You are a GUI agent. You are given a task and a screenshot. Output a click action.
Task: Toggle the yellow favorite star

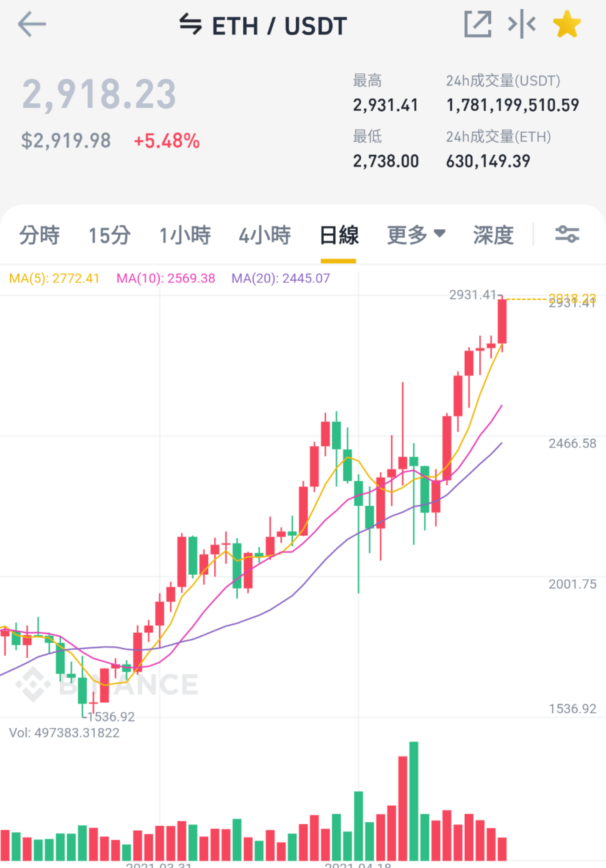coord(567,24)
